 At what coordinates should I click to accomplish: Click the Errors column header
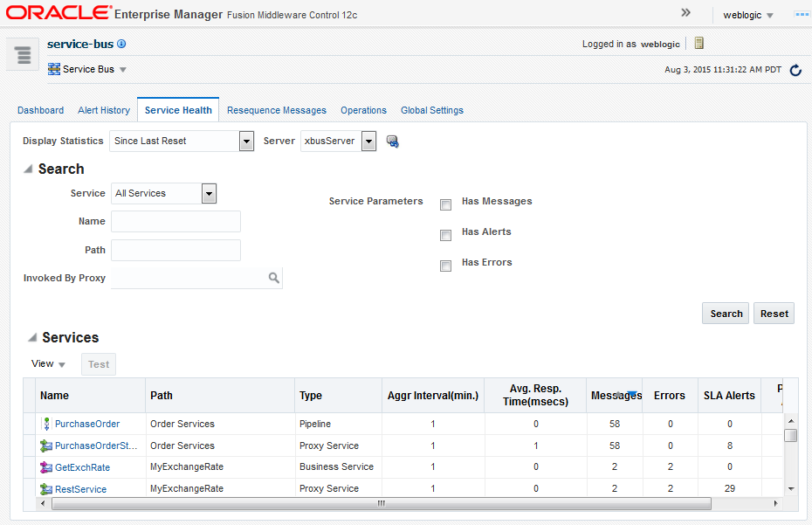click(x=670, y=396)
